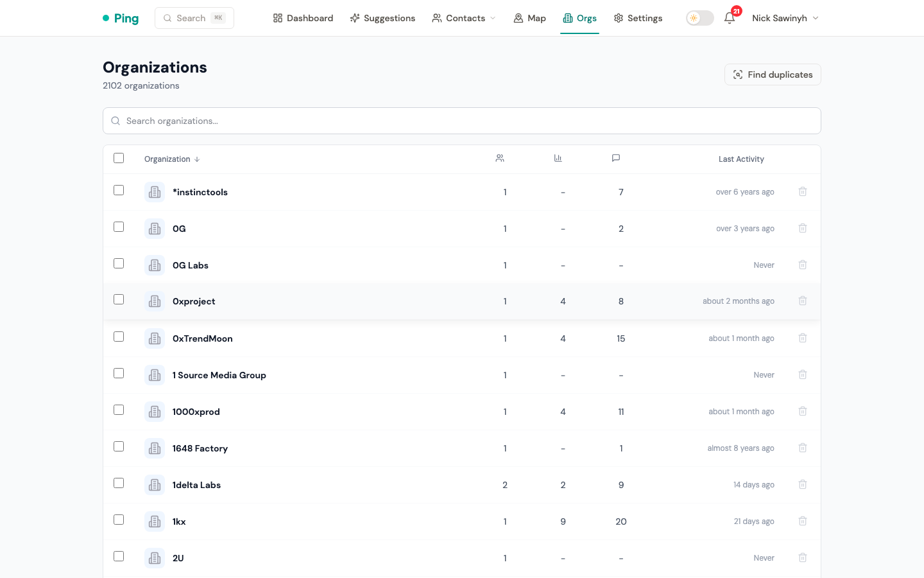924x578 pixels.
Task: Open the Nick Sawinyh account menu
Action: (x=785, y=18)
